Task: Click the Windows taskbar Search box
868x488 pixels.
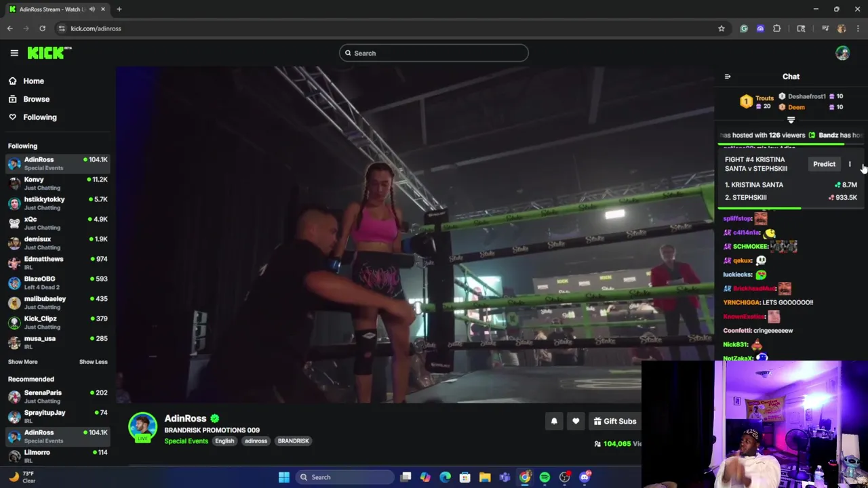Action: tap(344, 477)
